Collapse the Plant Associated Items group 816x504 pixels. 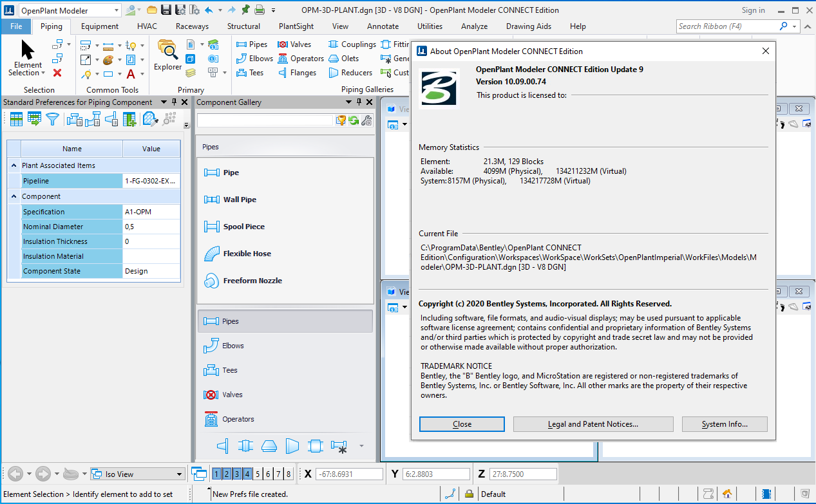click(14, 165)
